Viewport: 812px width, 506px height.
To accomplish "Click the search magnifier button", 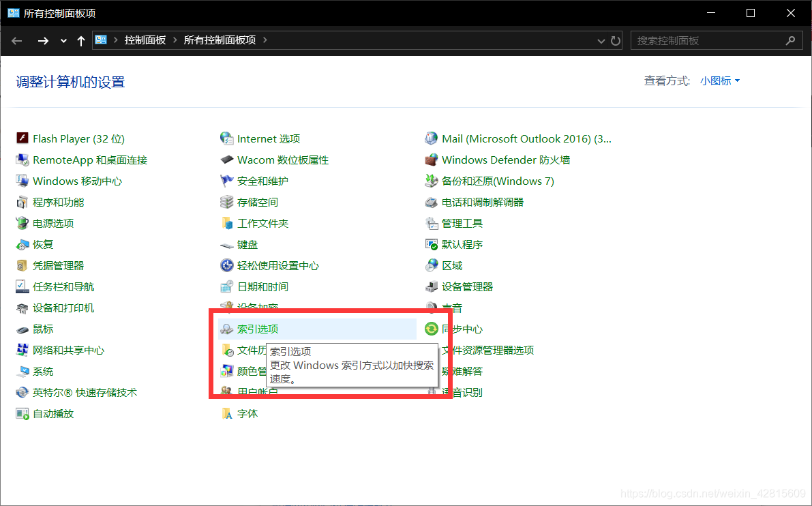I will (x=790, y=40).
